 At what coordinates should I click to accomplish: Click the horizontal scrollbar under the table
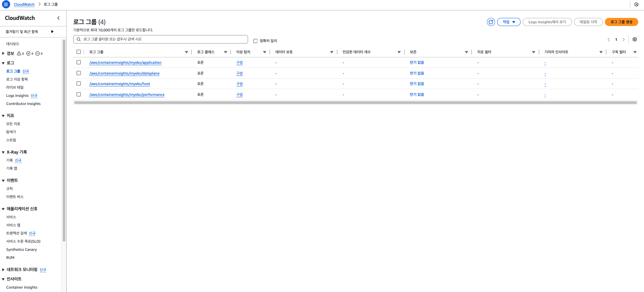click(355, 103)
